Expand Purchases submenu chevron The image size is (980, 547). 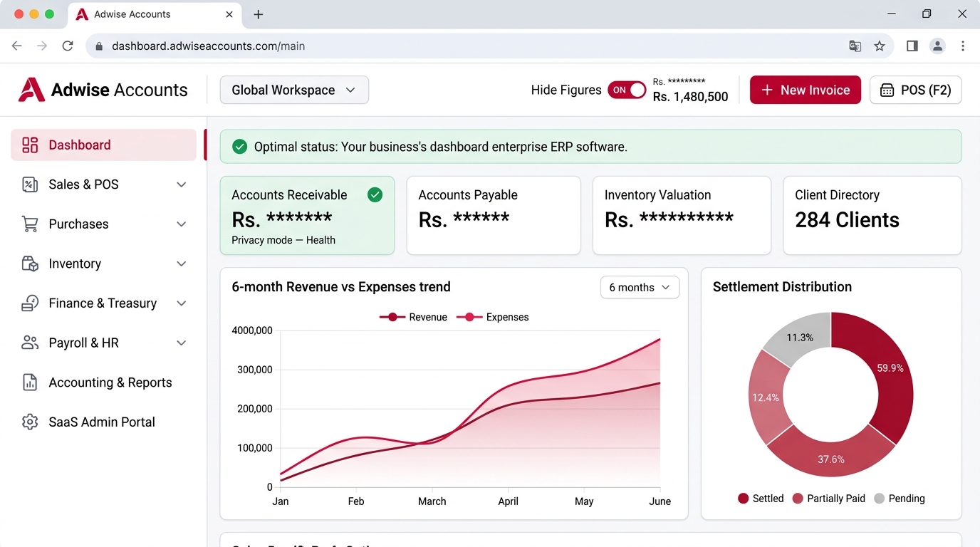pos(182,224)
